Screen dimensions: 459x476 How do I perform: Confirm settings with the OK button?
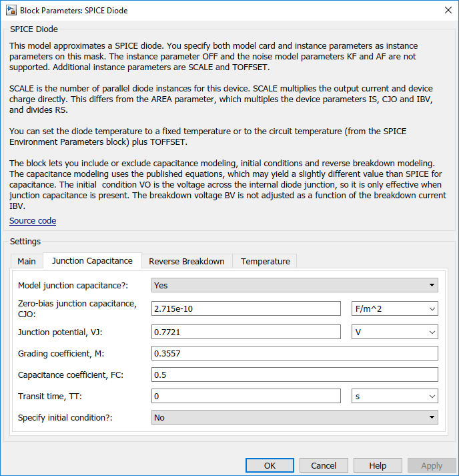pyautogui.click(x=270, y=465)
